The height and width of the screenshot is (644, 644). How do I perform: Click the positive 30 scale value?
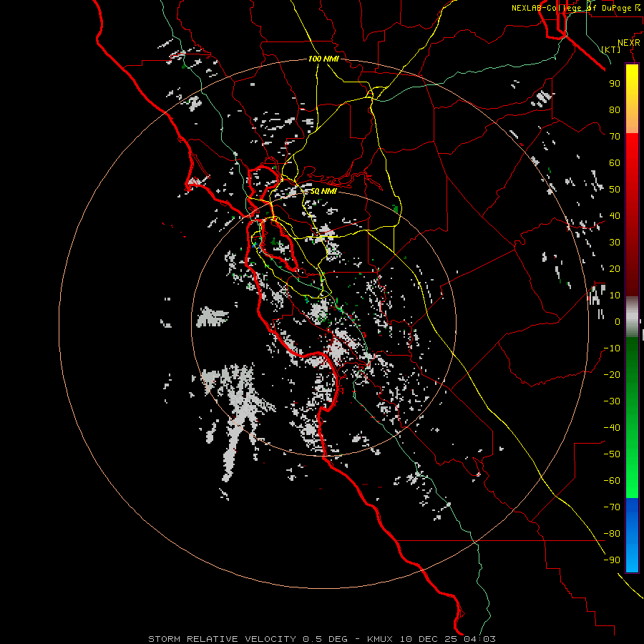(x=615, y=243)
